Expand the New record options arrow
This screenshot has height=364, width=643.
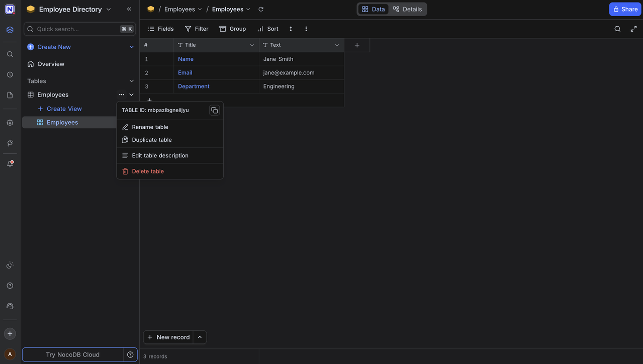click(199, 337)
